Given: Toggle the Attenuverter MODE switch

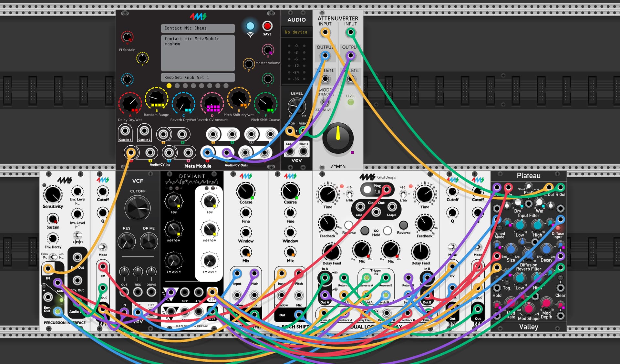Looking at the screenshot, I should [x=325, y=101].
